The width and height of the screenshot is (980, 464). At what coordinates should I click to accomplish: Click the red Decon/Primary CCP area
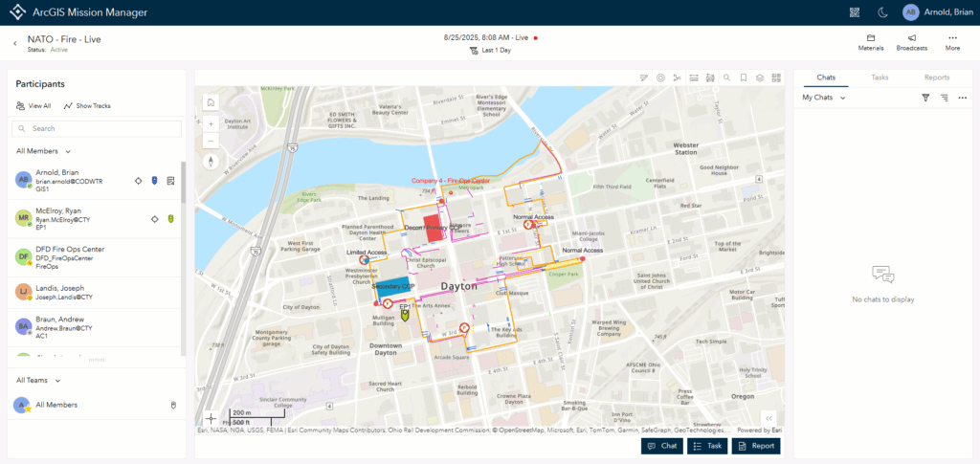[433, 228]
